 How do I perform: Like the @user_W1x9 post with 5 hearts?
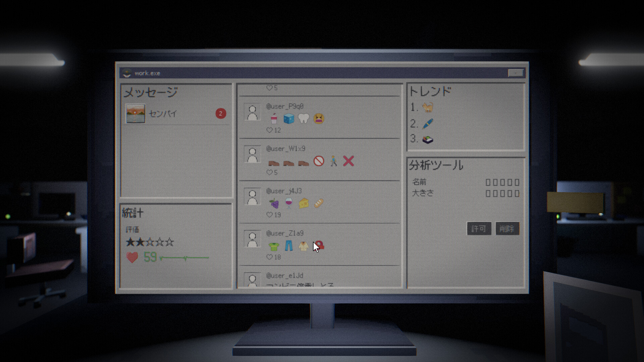pyautogui.click(x=269, y=172)
